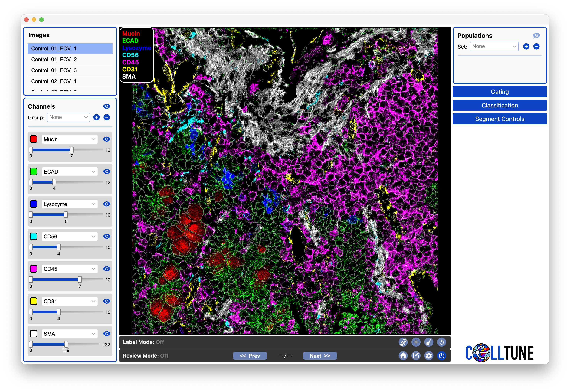Click the << Prev review button
The width and height of the screenshot is (570, 392).
(x=250, y=356)
